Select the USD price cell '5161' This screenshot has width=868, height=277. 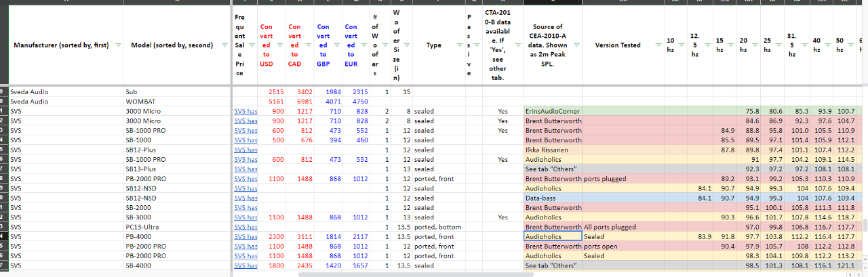pyautogui.click(x=273, y=100)
